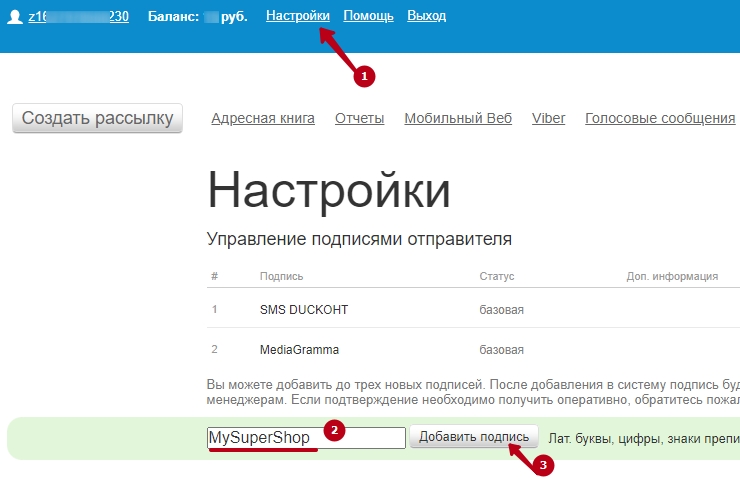Select the MediaGramma signature row
This screenshot has height=480, width=740.
(299, 350)
